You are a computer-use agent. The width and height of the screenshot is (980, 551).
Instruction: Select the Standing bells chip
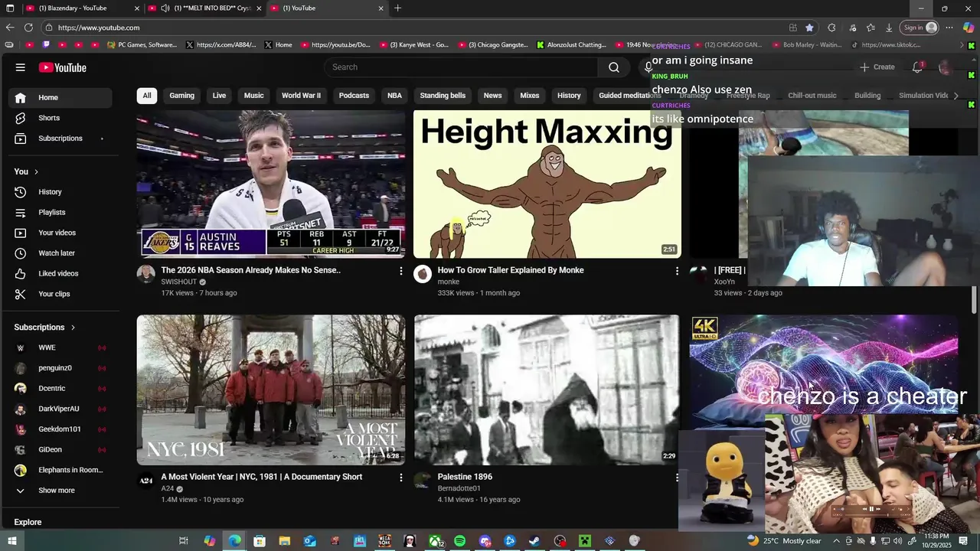pos(443,96)
